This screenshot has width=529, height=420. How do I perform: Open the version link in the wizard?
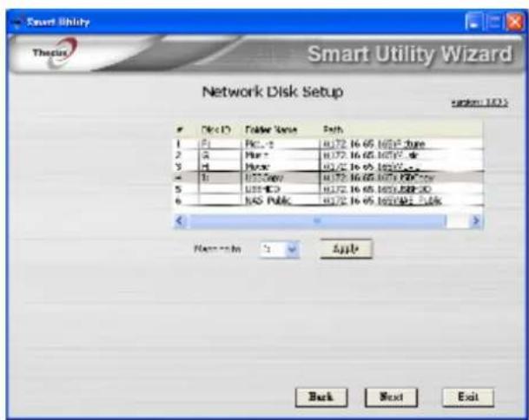[479, 102]
